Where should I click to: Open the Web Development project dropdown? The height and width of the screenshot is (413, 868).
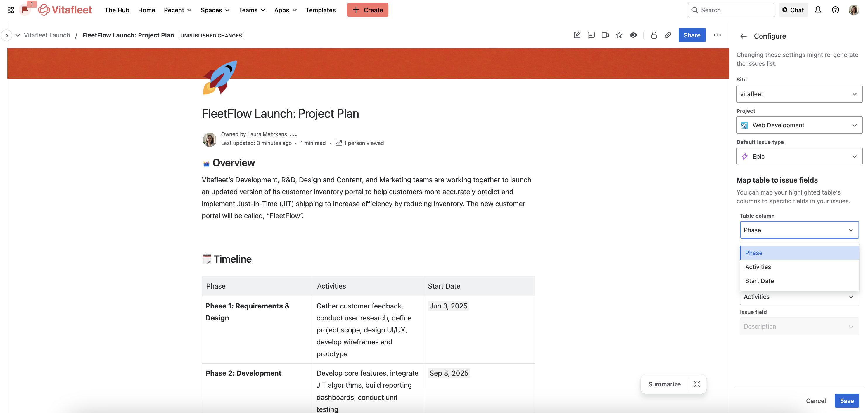[799, 125]
